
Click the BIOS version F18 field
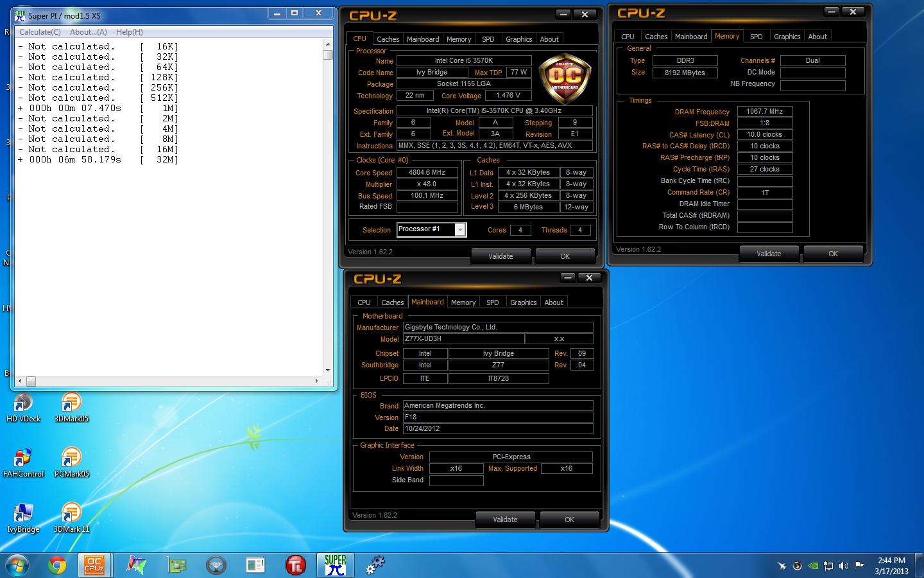point(498,417)
